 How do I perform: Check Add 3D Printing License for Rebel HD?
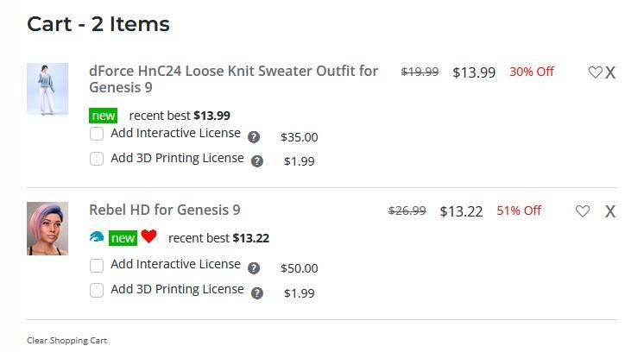(97, 290)
